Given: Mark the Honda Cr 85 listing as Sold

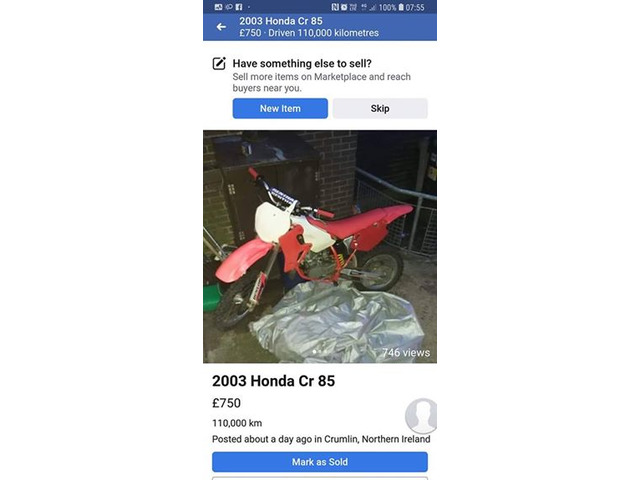Looking at the screenshot, I should coord(320,462).
